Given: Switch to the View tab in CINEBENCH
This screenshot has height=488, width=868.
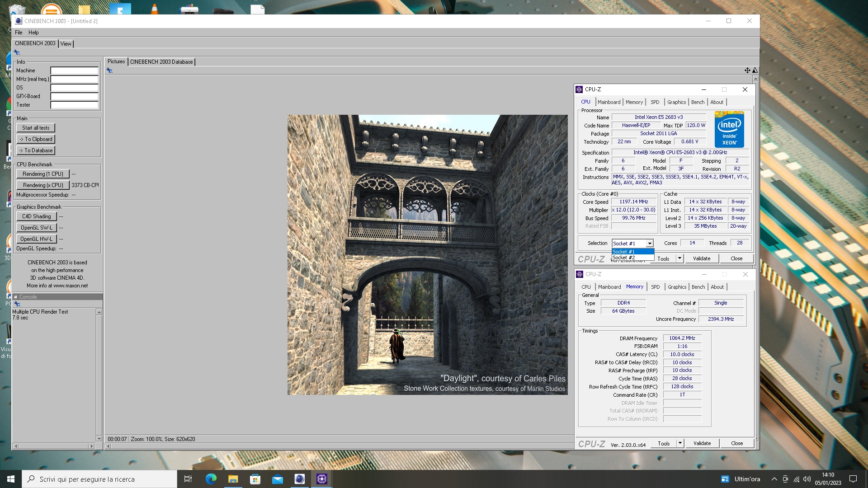Looking at the screenshot, I should coord(66,44).
